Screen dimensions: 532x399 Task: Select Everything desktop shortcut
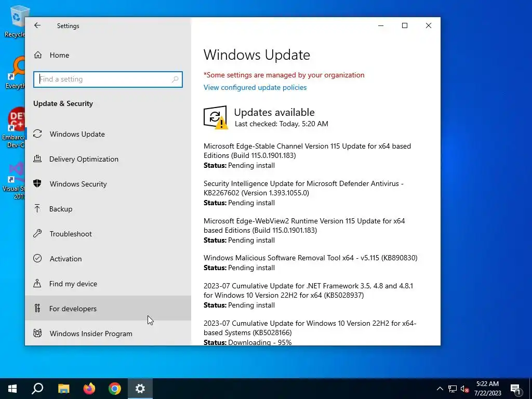pyautogui.click(x=15, y=73)
